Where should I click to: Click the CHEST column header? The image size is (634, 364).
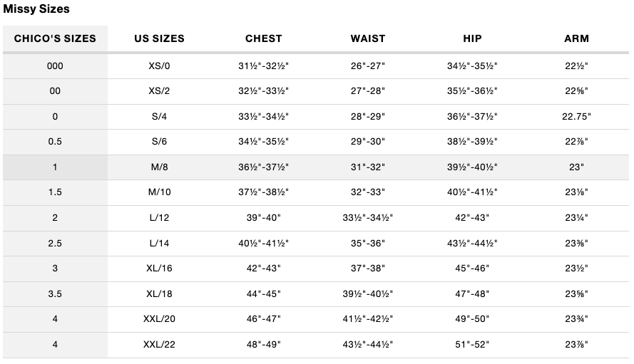[x=263, y=38]
